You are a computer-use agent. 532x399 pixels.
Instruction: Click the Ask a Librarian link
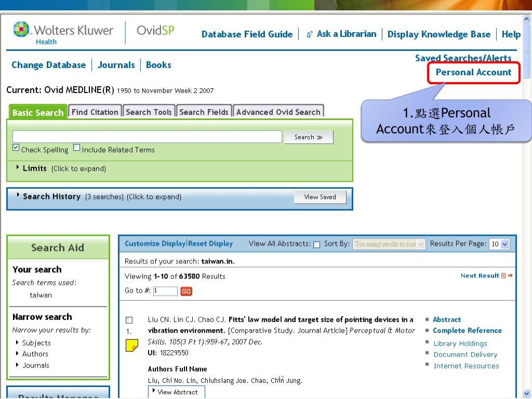347,34
